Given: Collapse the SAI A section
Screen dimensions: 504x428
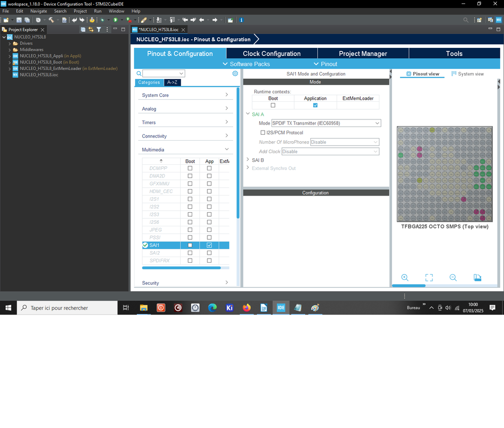Looking at the screenshot, I should point(248,113).
